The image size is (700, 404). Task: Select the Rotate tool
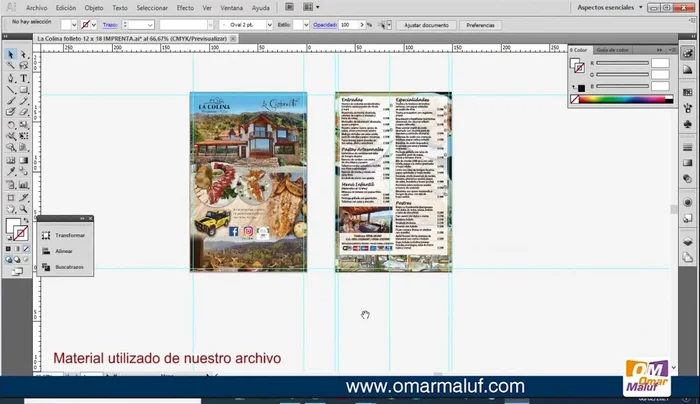coord(11,125)
